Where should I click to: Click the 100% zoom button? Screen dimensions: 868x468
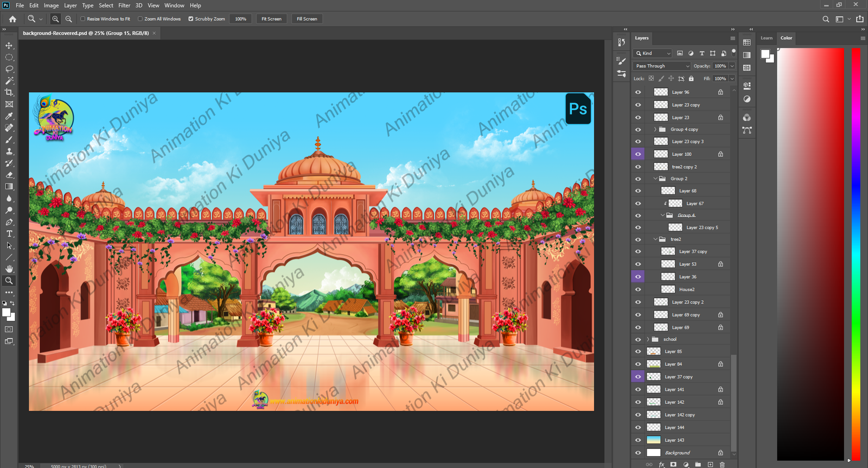click(240, 19)
